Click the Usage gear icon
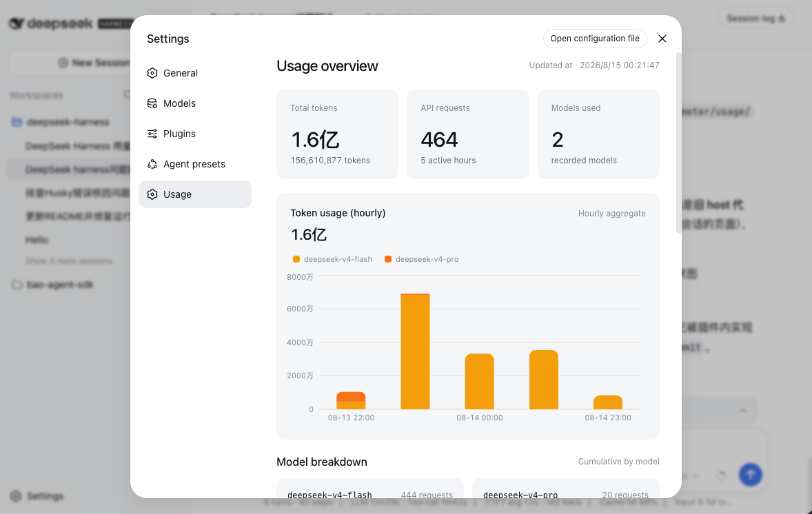This screenshot has width=812, height=514. point(152,194)
